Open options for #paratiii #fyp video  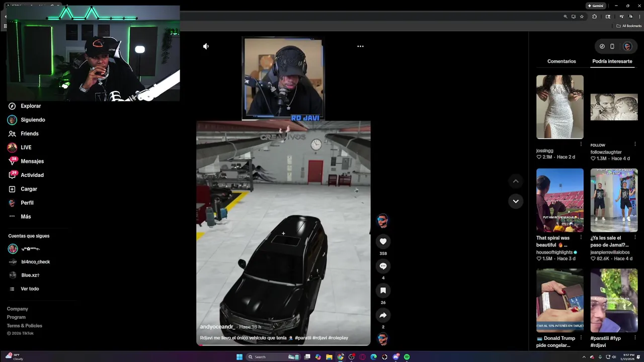pos(635,337)
